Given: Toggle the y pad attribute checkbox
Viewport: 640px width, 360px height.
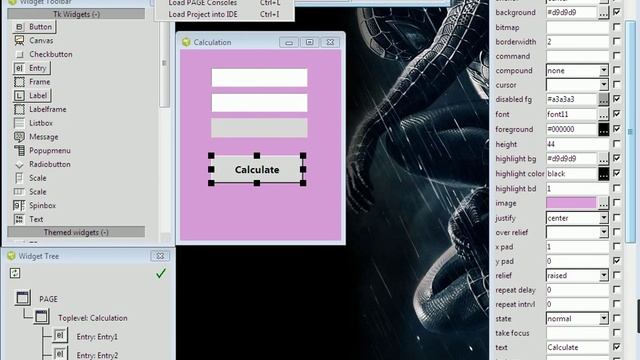Looking at the screenshot, I should point(616,260).
